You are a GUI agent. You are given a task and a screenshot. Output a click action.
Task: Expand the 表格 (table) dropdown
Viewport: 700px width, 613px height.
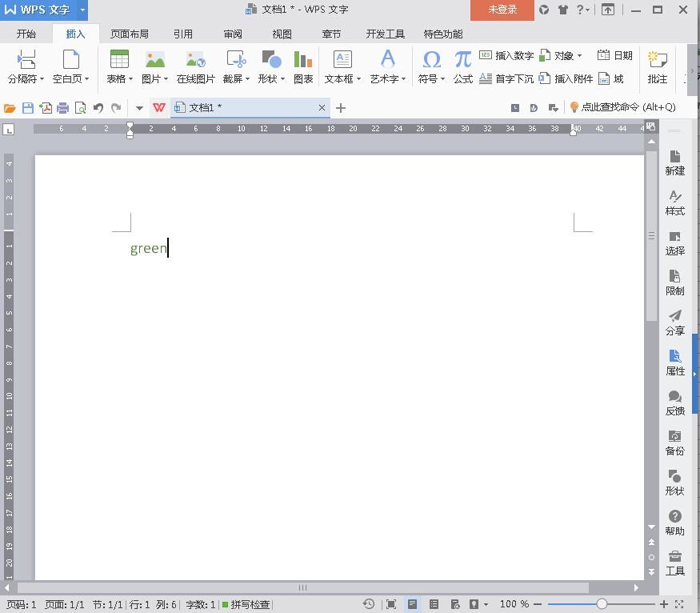pos(120,79)
